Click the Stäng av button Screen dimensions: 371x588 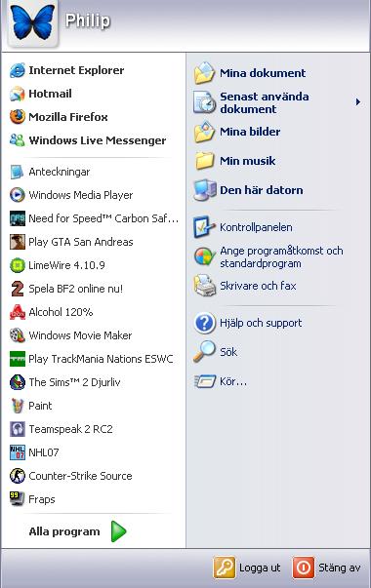(x=327, y=568)
